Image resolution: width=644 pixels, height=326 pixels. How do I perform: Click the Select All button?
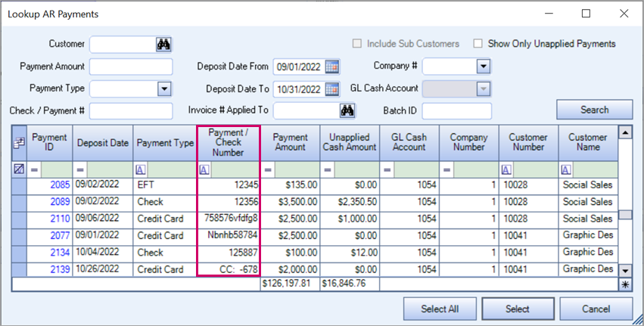[439, 308]
